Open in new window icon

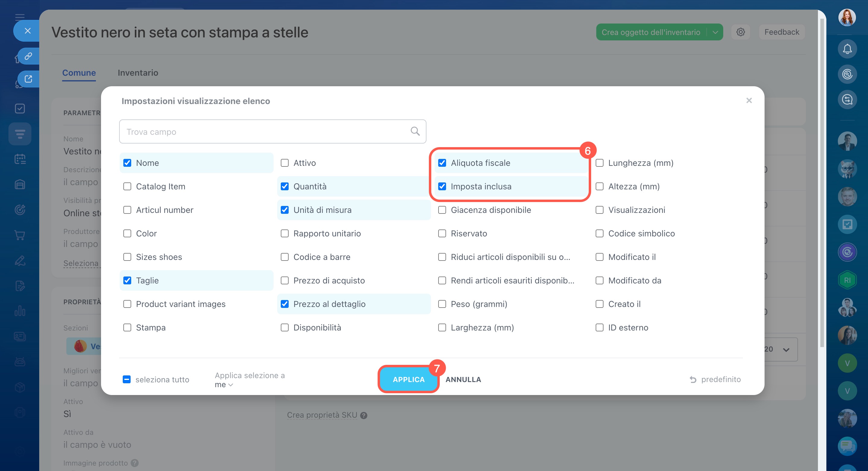pyautogui.click(x=28, y=79)
